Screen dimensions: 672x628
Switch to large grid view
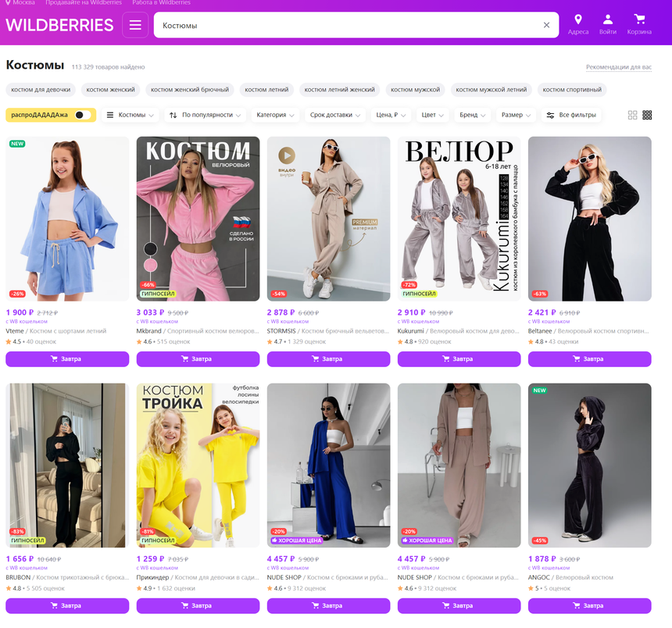(x=633, y=115)
